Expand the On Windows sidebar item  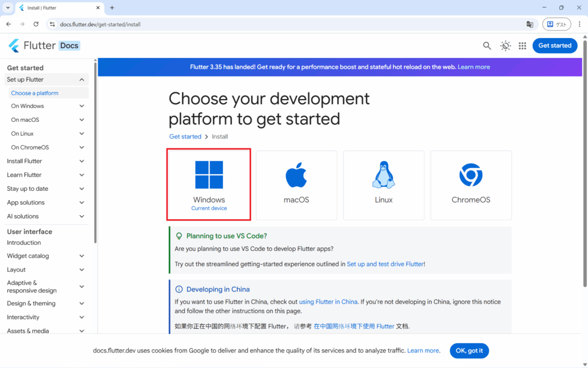pos(82,106)
